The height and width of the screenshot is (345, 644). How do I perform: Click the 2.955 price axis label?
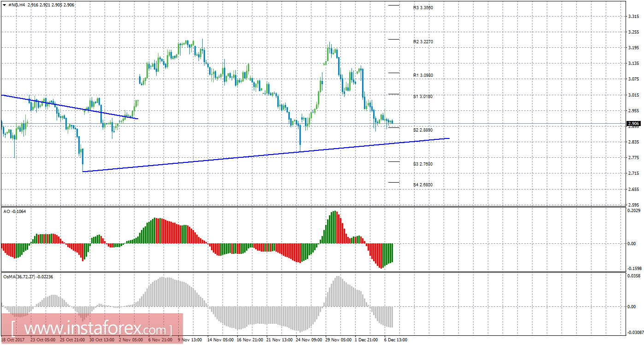coord(633,110)
